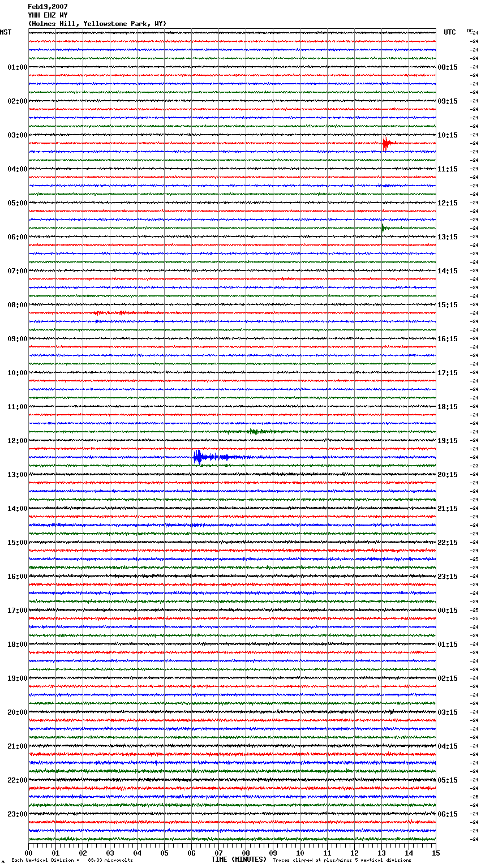Click the "20:15" UTC time label
This screenshot has height=868, width=481.
click(x=448, y=475)
